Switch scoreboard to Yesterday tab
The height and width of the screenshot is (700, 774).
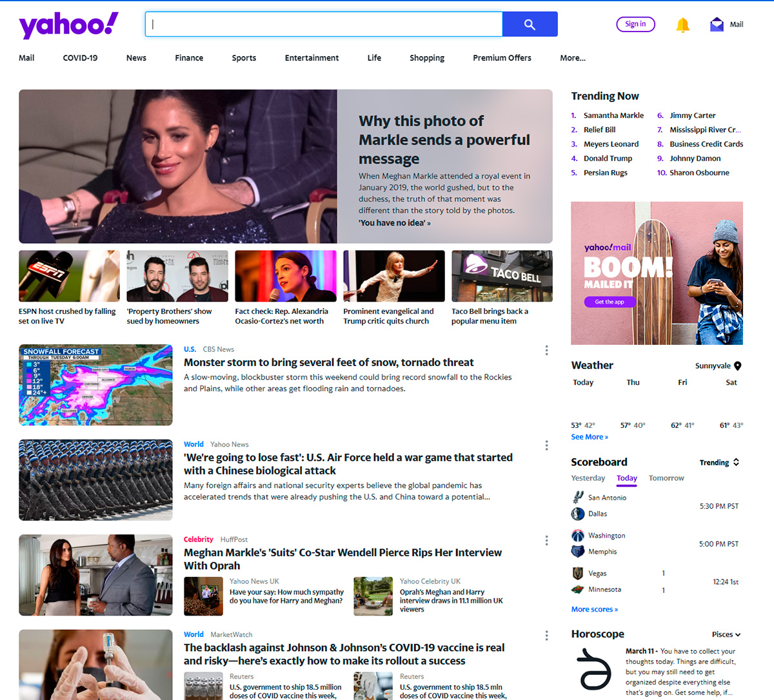point(588,478)
